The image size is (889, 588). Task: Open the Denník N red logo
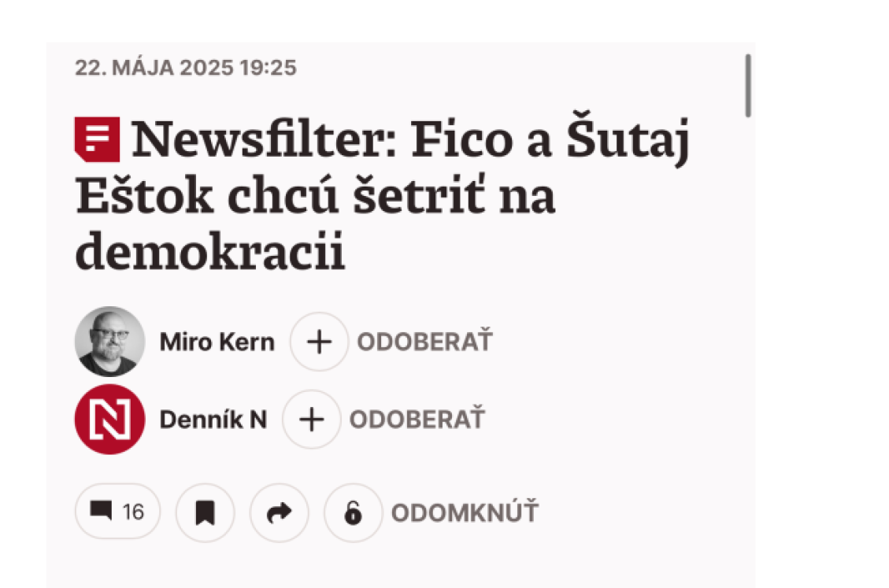[110, 420]
